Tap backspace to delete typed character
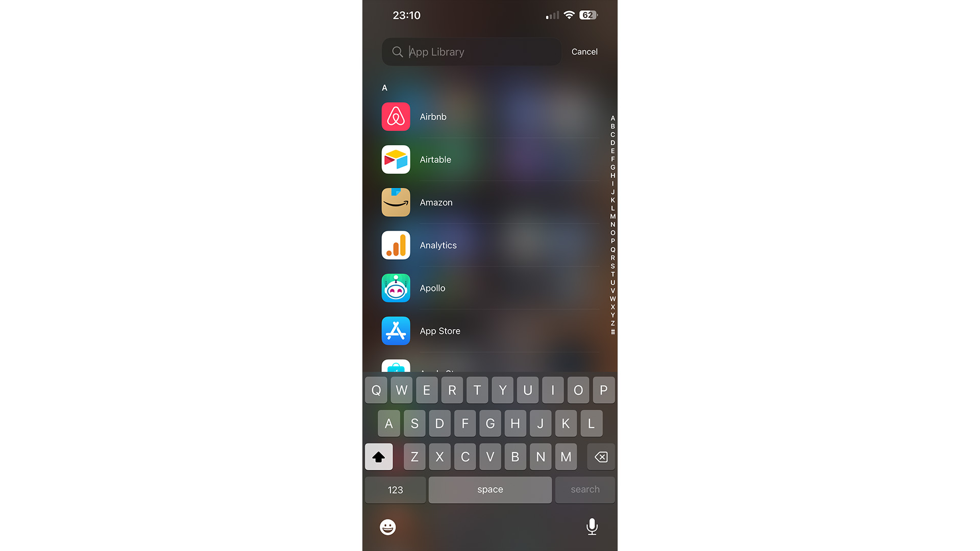 (599, 457)
